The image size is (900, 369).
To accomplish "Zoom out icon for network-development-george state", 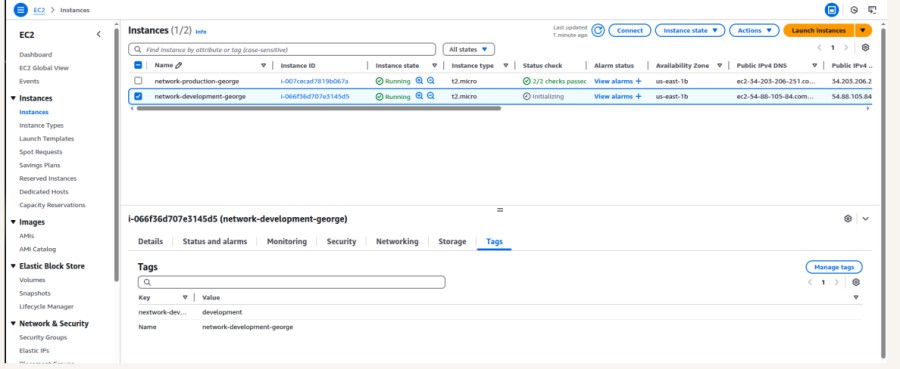I will click(x=430, y=96).
